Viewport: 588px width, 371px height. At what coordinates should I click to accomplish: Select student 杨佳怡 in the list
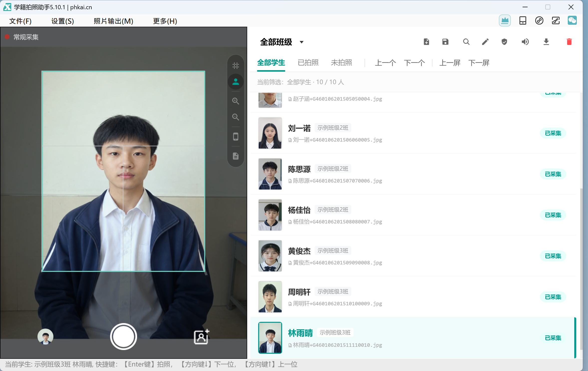coord(413,215)
